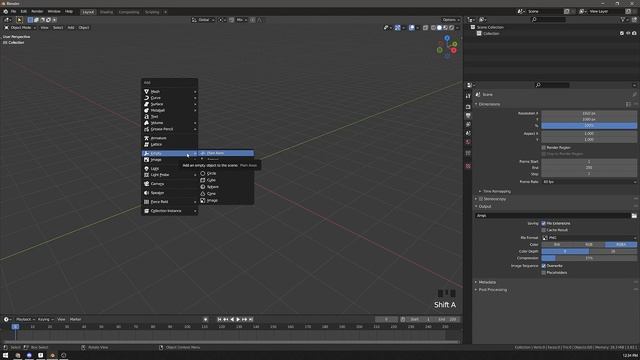
Task: Jump to the last frame in timeline
Action: coord(251,320)
